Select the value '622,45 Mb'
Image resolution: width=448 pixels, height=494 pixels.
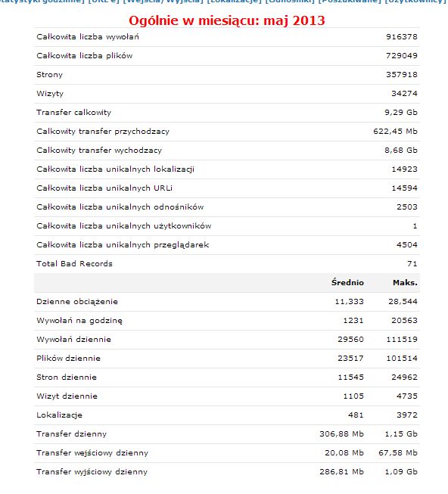click(395, 132)
